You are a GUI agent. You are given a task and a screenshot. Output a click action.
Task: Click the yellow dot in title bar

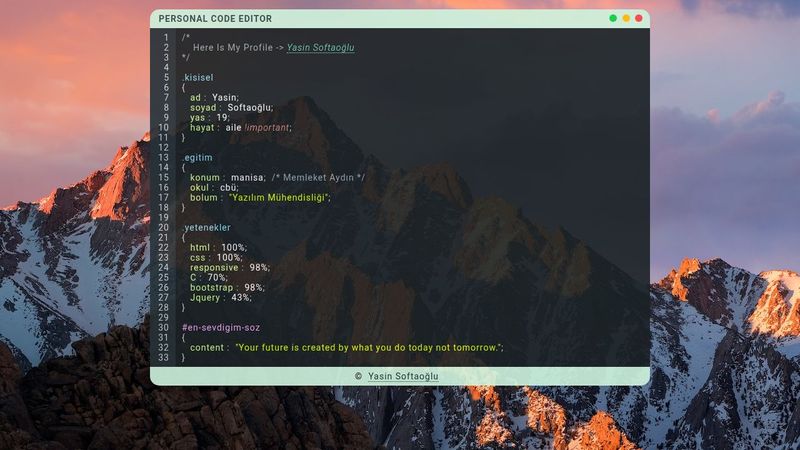(x=626, y=18)
